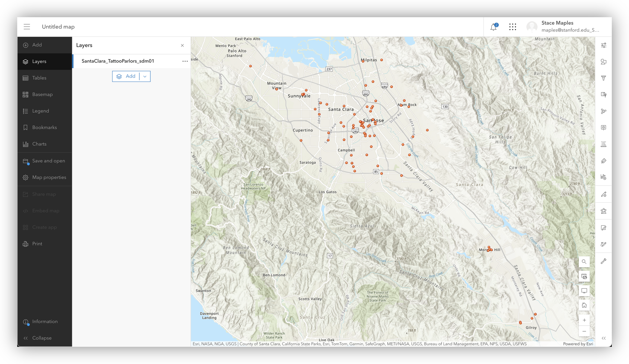Screen dimensions: 629x364
Task: Open options for SantaClara_TattooParlors_sdm01 layer
Action: point(185,61)
